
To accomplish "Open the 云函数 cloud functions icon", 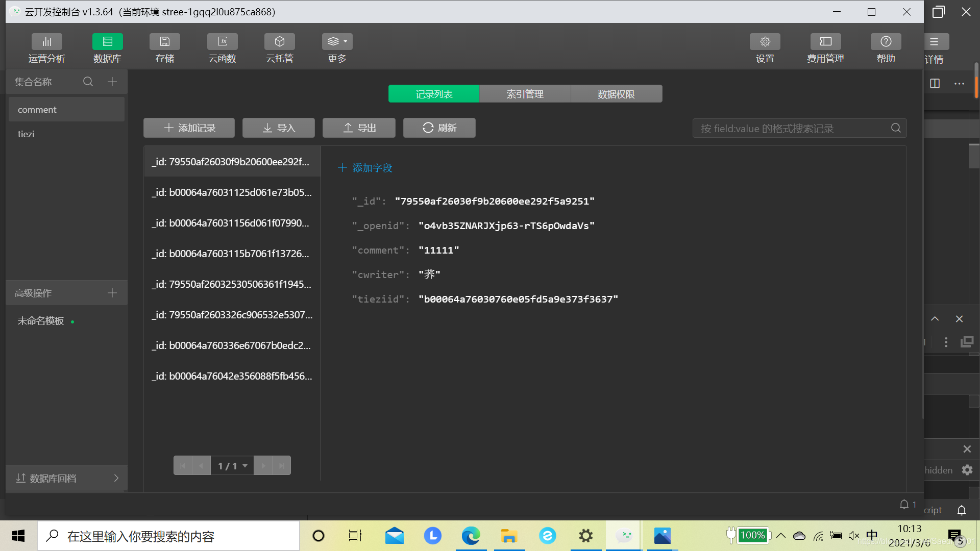I will (222, 42).
